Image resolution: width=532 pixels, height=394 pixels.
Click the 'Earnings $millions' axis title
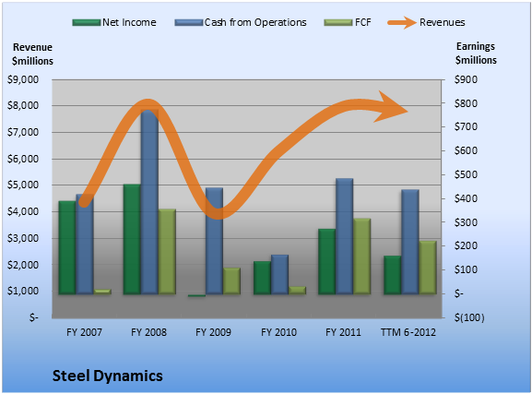click(476, 53)
